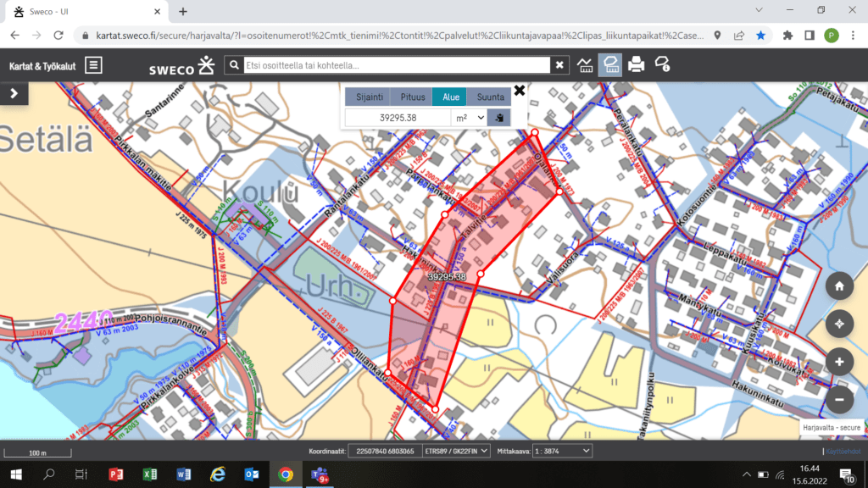Open the info query tool icon
868x488 pixels.
point(663,64)
